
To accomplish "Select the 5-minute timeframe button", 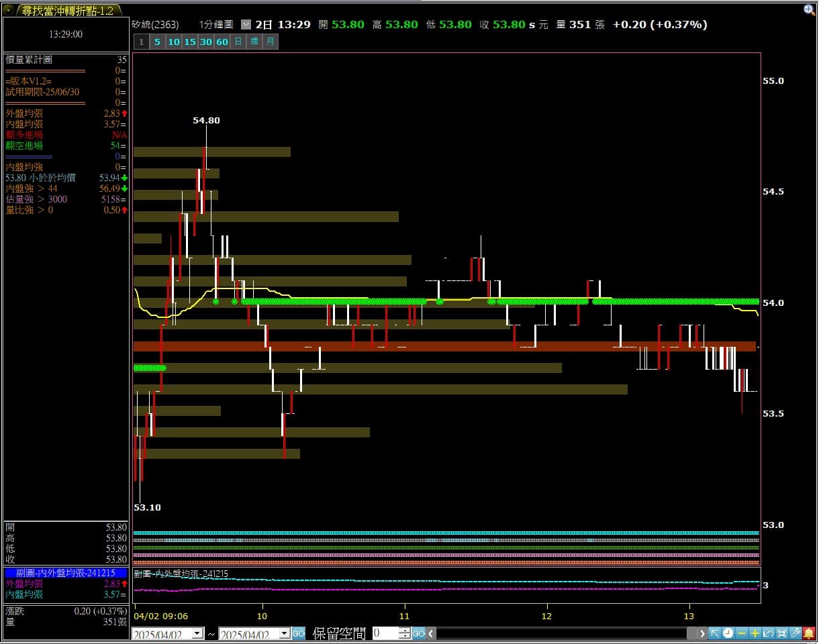I will point(157,42).
